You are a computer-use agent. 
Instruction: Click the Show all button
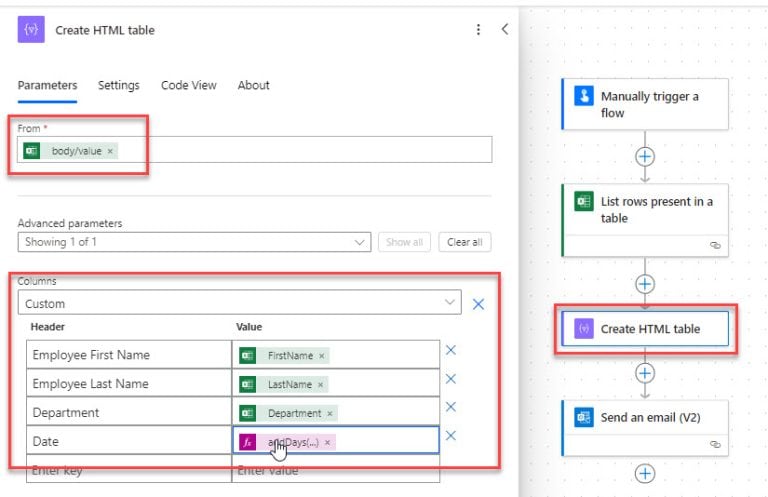(x=404, y=242)
